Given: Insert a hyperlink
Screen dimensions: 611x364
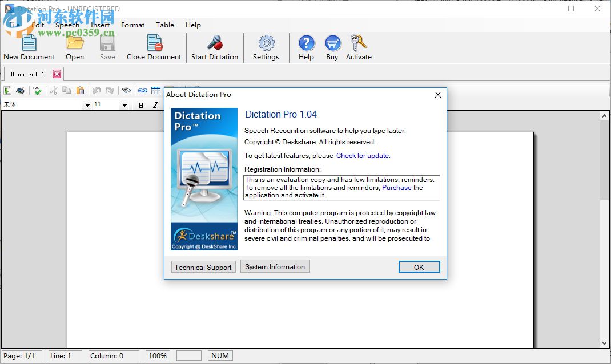Looking at the screenshot, I should coord(143,90).
